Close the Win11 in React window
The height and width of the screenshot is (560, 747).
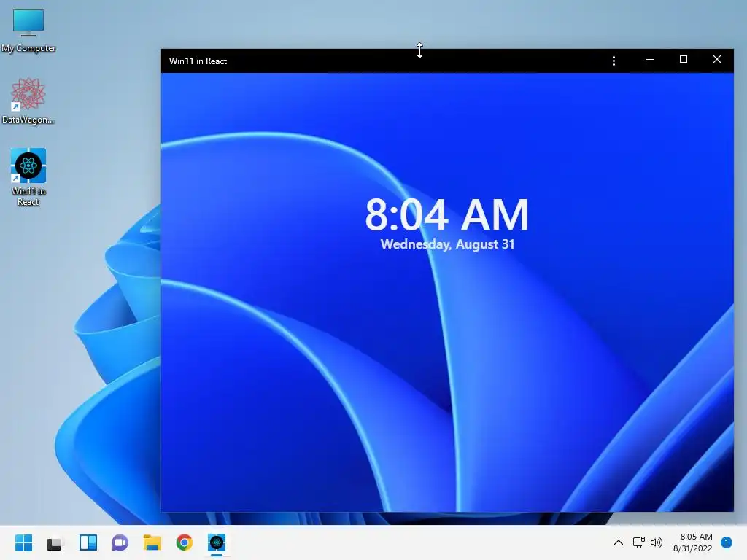[717, 60]
